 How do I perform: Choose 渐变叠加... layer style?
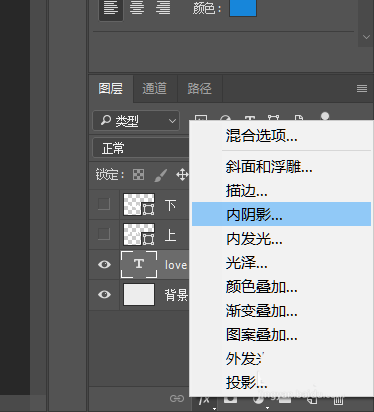281,311
